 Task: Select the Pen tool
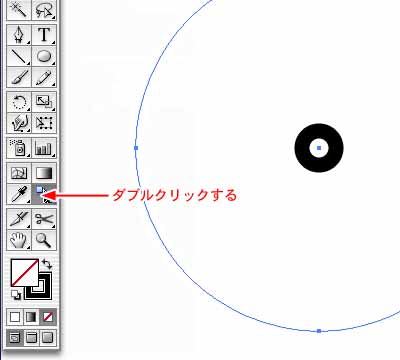[19, 35]
